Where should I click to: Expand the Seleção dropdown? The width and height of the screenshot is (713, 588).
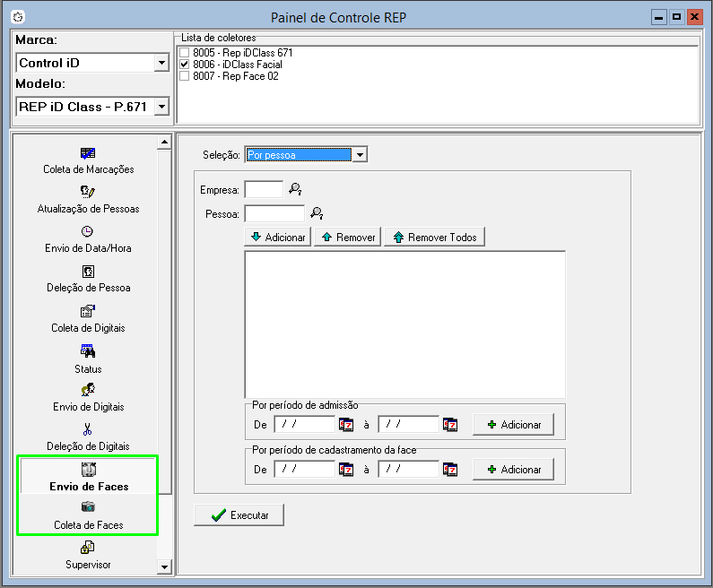[x=360, y=155]
